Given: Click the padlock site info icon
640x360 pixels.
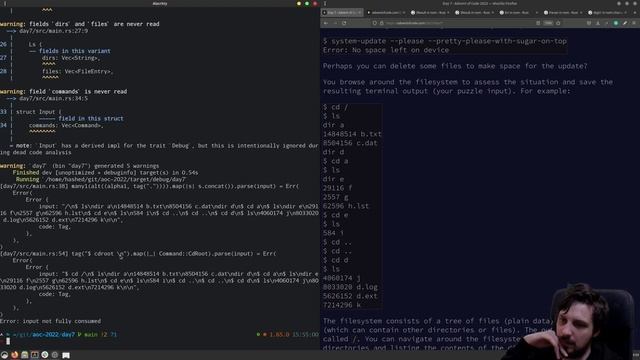Looking at the screenshot, I should click(x=381, y=23).
